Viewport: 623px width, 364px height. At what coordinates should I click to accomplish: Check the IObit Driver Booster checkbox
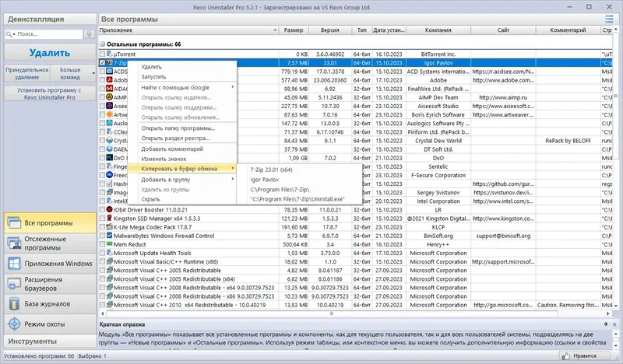(103, 209)
